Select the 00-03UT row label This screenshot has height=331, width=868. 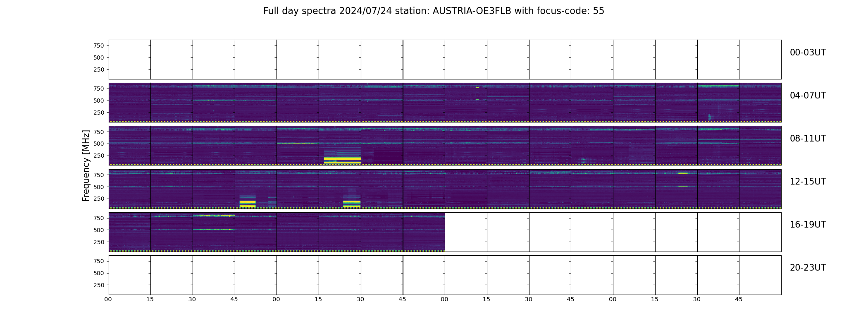[x=808, y=53]
